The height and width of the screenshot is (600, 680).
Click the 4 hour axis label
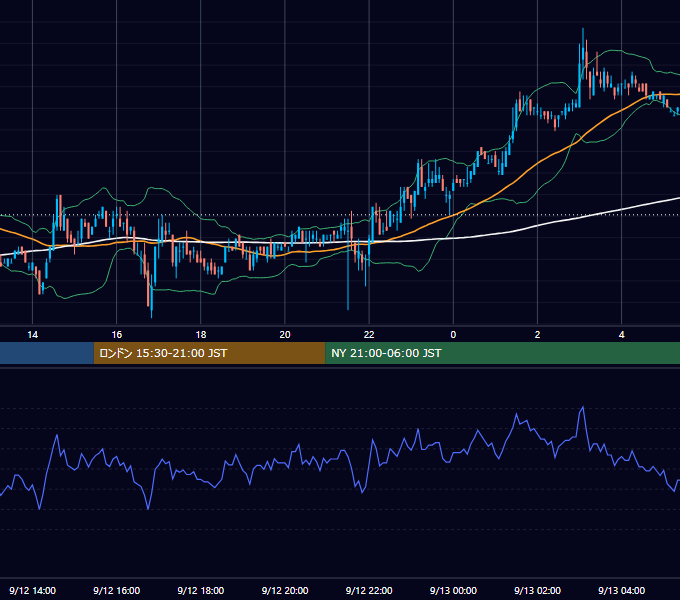point(621,335)
